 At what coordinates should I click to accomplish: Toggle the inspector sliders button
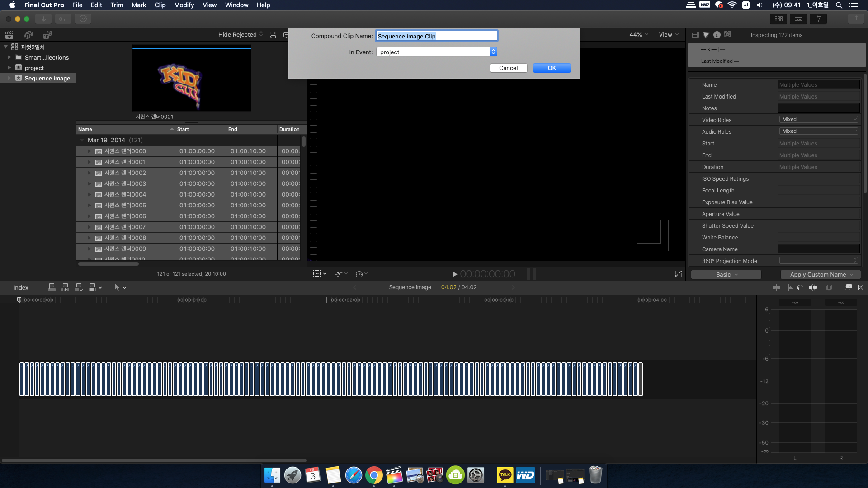[818, 19]
